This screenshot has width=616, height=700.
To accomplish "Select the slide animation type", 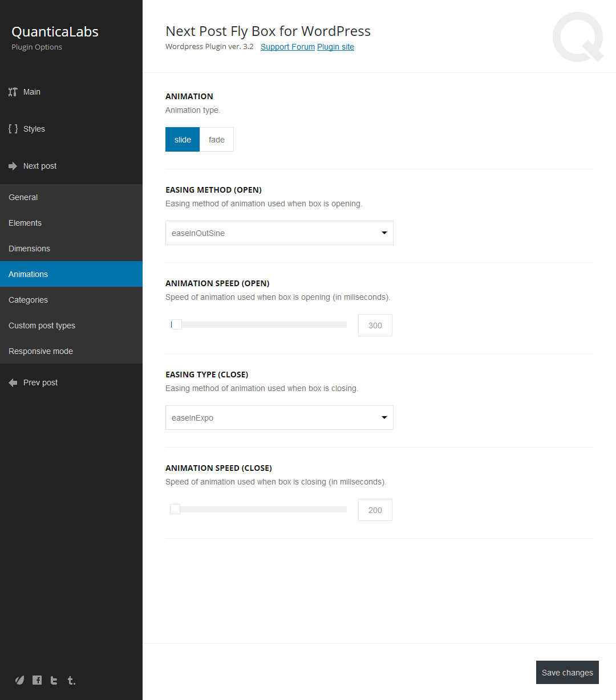I will click(183, 140).
